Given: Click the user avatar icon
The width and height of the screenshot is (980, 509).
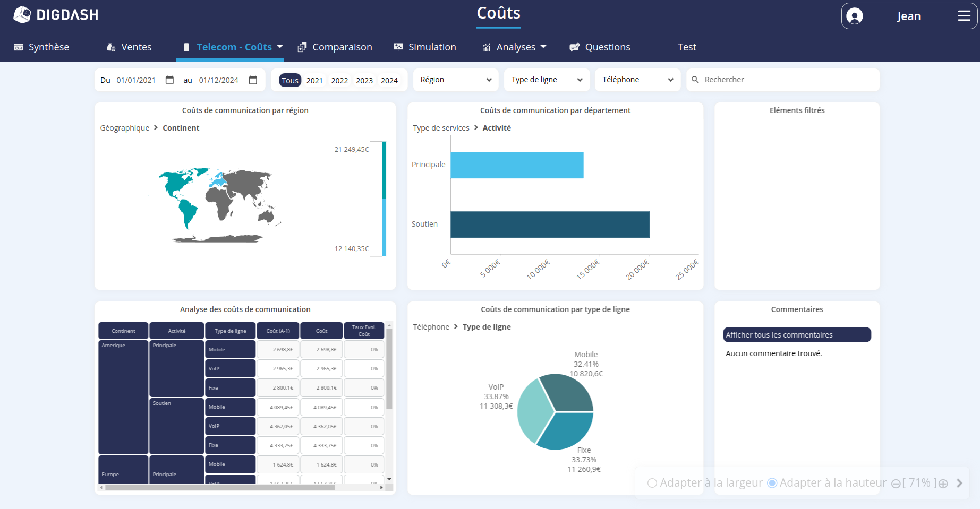Looking at the screenshot, I should (855, 16).
